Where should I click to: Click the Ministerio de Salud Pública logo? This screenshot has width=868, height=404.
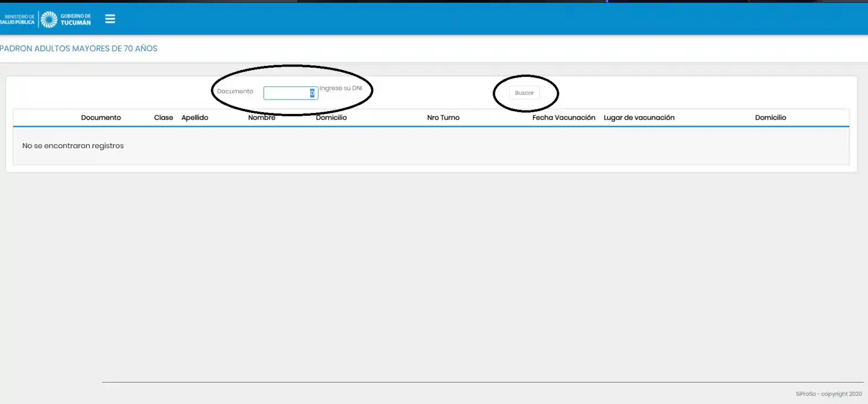coord(17,19)
